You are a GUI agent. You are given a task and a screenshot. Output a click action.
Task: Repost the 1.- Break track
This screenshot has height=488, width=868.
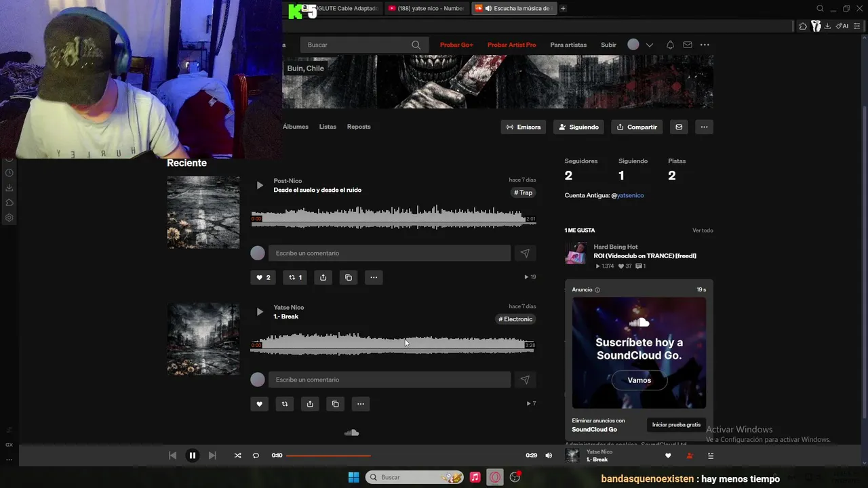pos(284,404)
